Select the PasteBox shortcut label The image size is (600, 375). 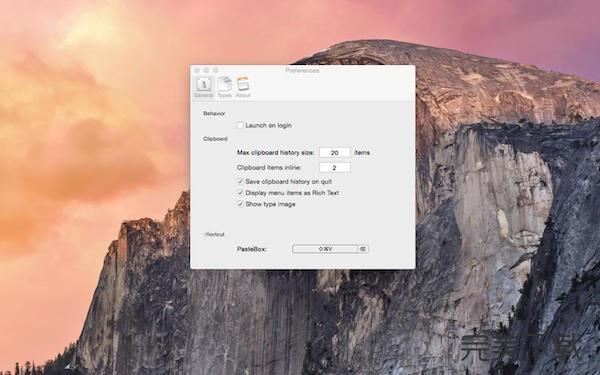point(251,249)
